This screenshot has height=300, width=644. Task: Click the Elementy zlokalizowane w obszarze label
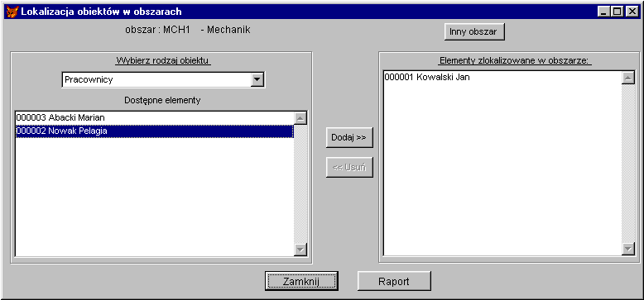(515, 61)
